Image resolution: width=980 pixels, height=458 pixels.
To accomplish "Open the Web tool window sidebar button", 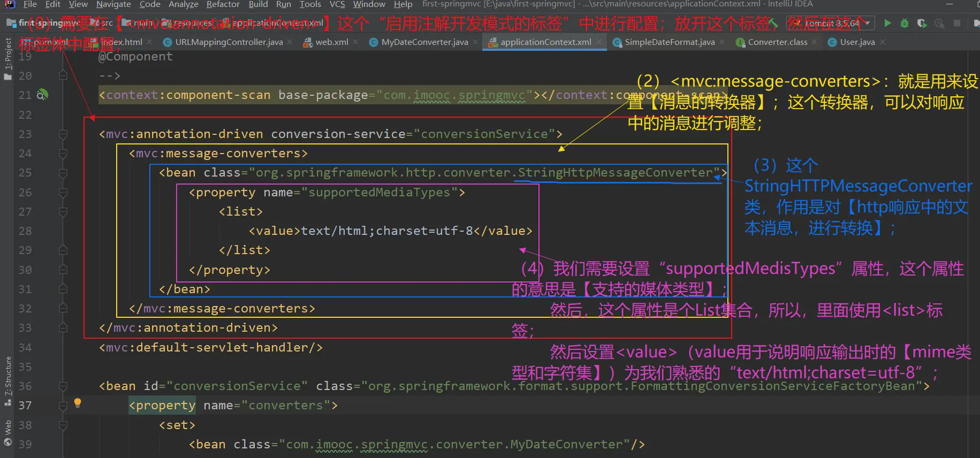I will (x=7, y=432).
